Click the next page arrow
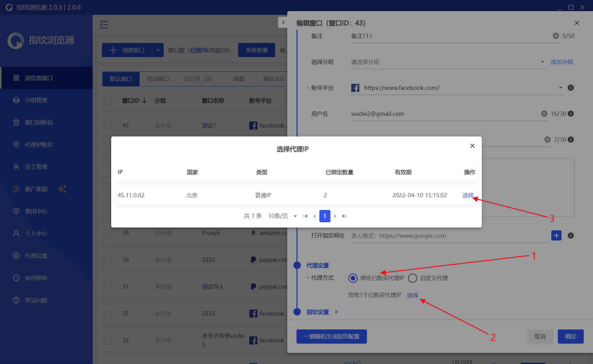This screenshot has height=364, width=593. pyautogui.click(x=335, y=216)
